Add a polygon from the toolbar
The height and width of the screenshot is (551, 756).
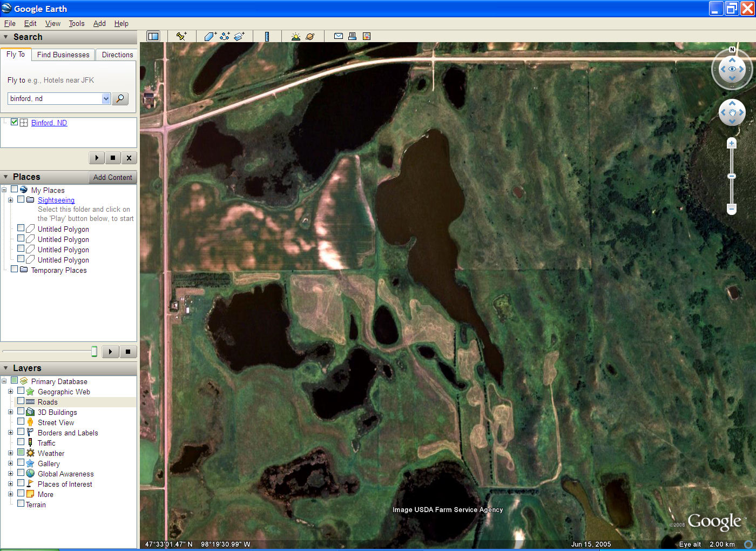coord(210,36)
